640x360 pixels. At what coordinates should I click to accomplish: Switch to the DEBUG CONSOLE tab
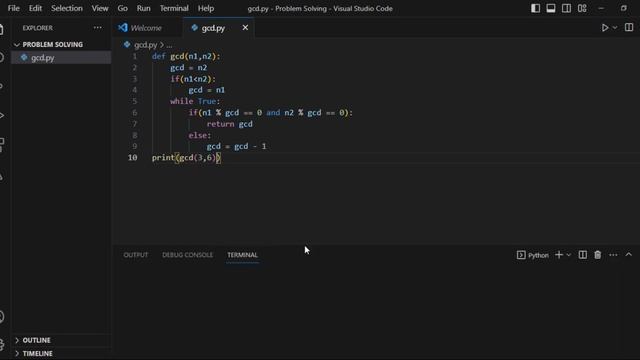coord(187,255)
